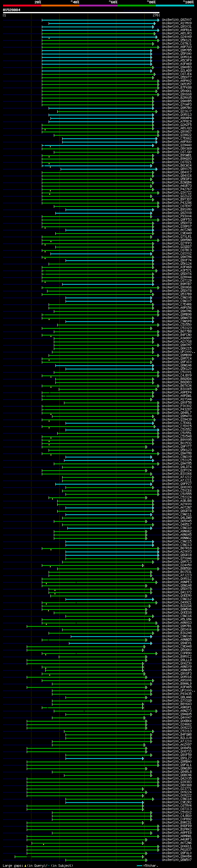This screenshot has height=868, width=197.
Task: Select UniRef100_C5YCE6 label
Action: (177, 490)
